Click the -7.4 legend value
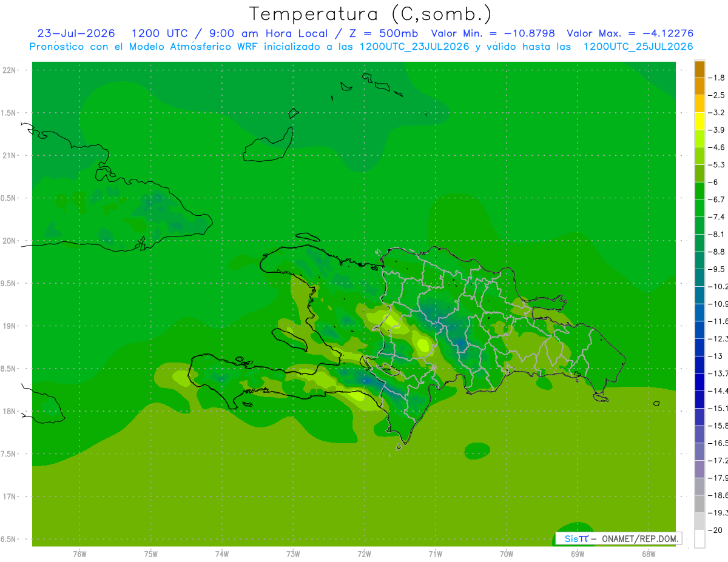 click(718, 217)
